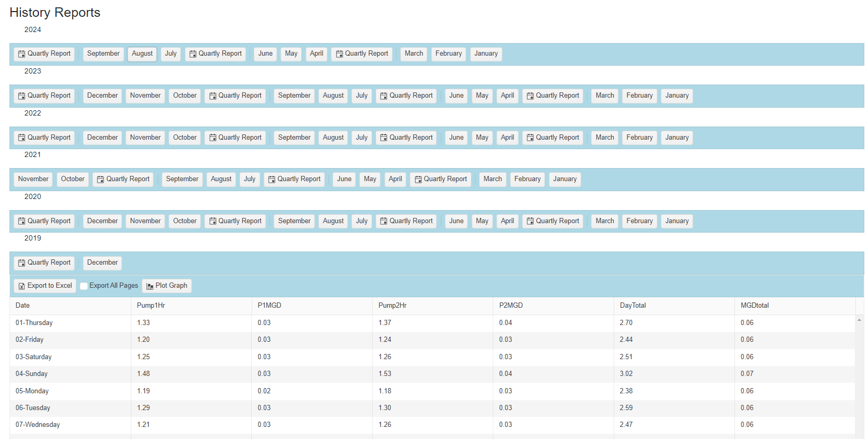The image size is (868, 439).
Task: Open the August report in the 2024 row
Action: [x=142, y=54]
